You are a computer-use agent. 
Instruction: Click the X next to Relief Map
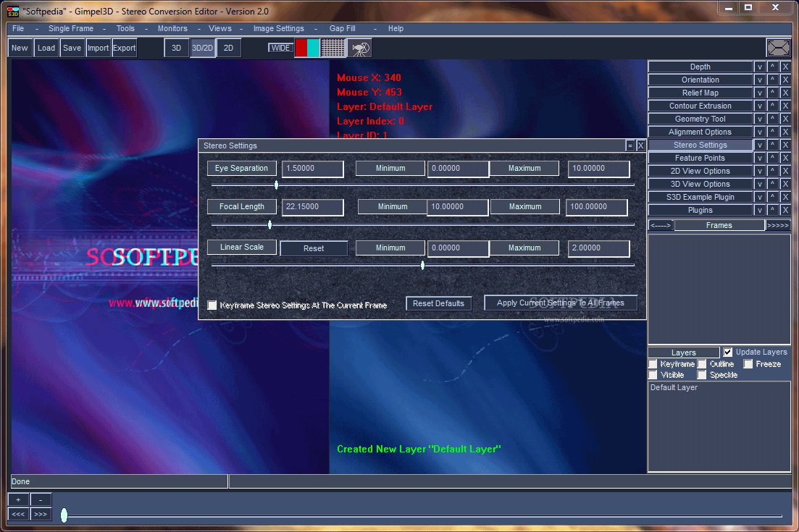pos(785,93)
